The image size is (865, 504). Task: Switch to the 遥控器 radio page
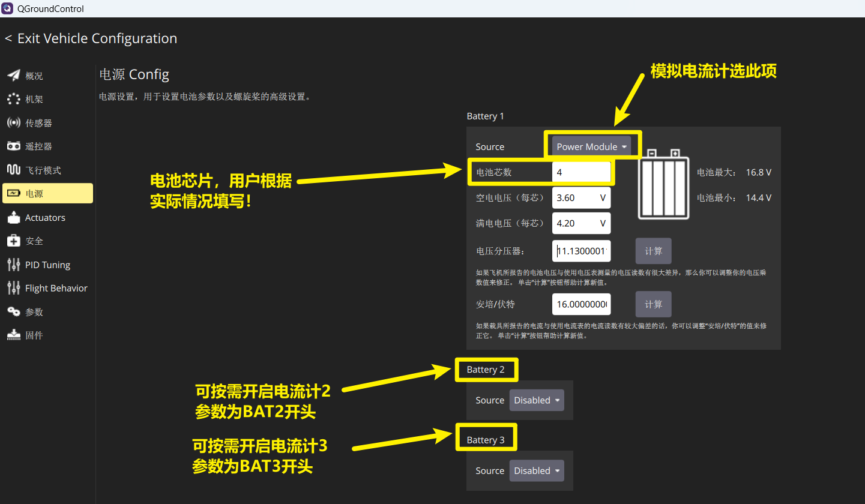pos(47,146)
